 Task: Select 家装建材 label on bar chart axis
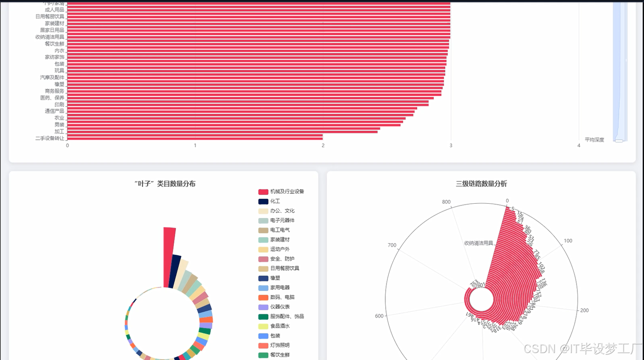coord(54,23)
